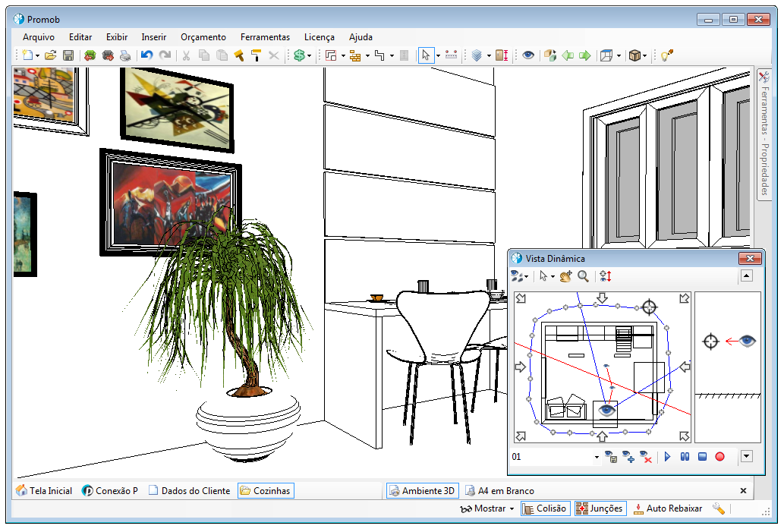Click the green dollar budget icon

pos(299,55)
